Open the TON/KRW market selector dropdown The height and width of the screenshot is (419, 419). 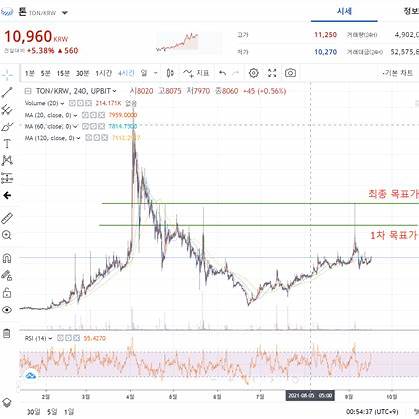tap(65, 13)
